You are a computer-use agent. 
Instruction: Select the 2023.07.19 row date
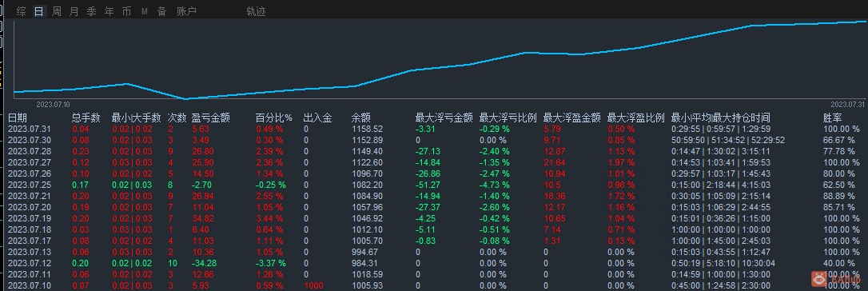tap(30, 218)
